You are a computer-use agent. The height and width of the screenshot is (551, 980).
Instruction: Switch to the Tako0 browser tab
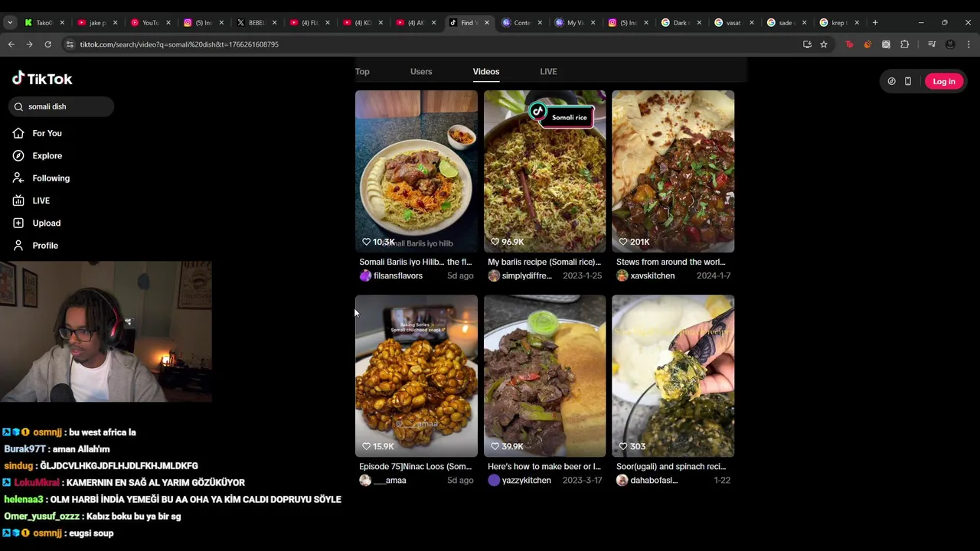click(x=44, y=22)
